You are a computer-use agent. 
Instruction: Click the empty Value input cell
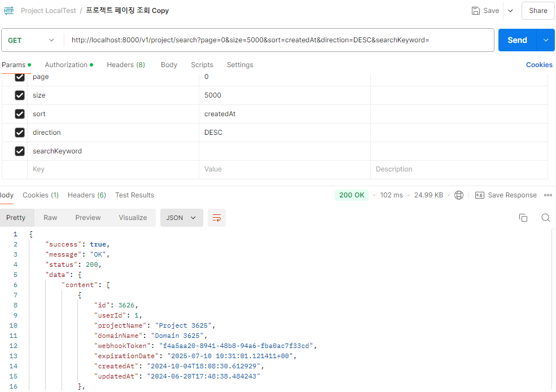pos(284,169)
